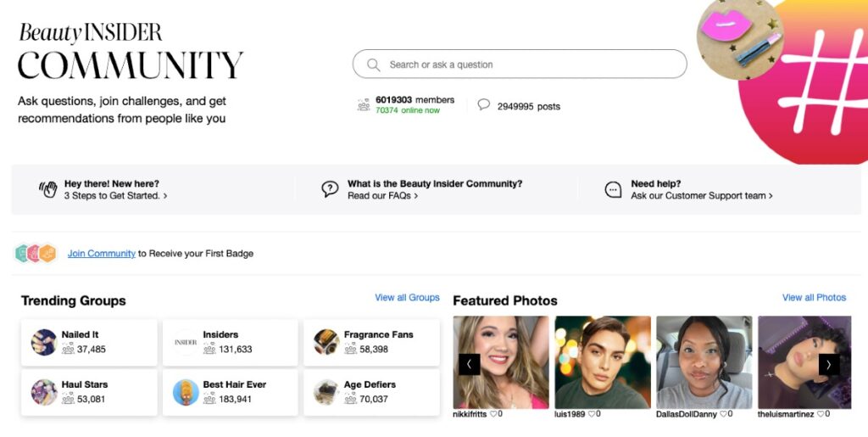
Task: Click the theluismartinez username
Action: (786, 414)
